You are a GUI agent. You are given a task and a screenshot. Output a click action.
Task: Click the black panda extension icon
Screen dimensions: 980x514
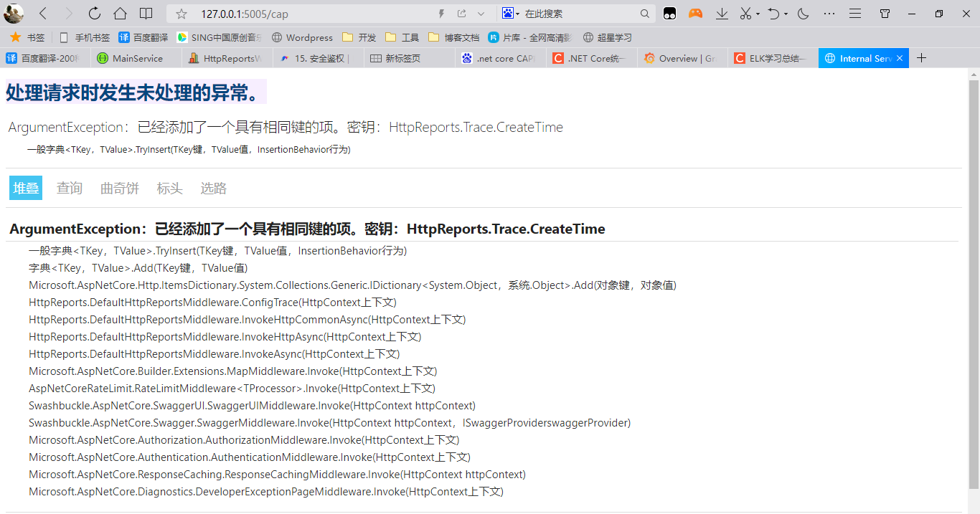click(669, 14)
